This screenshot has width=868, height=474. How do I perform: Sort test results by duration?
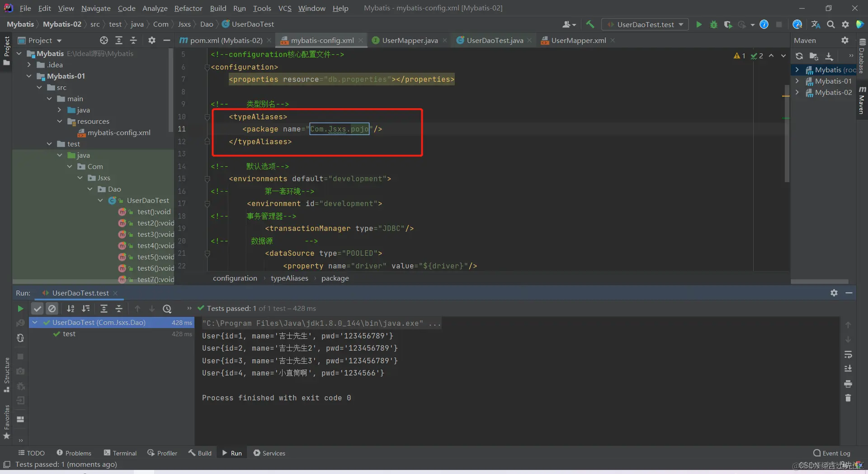tap(85, 309)
